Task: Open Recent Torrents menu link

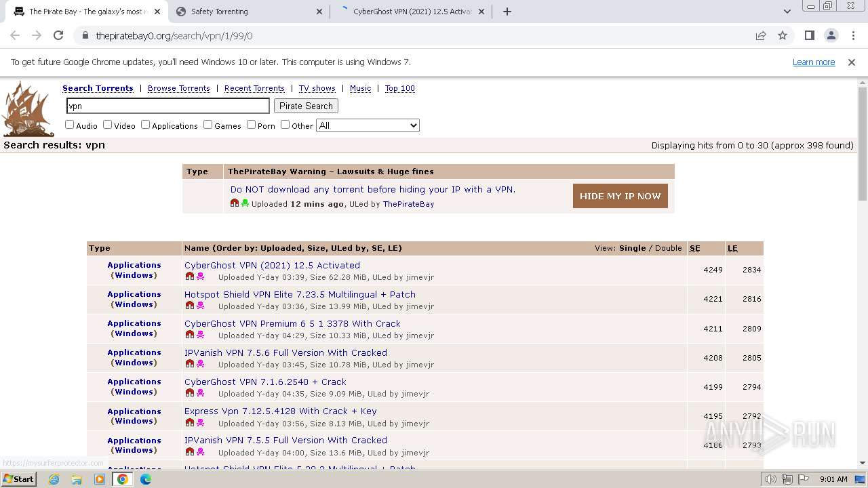Action: pos(254,88)
